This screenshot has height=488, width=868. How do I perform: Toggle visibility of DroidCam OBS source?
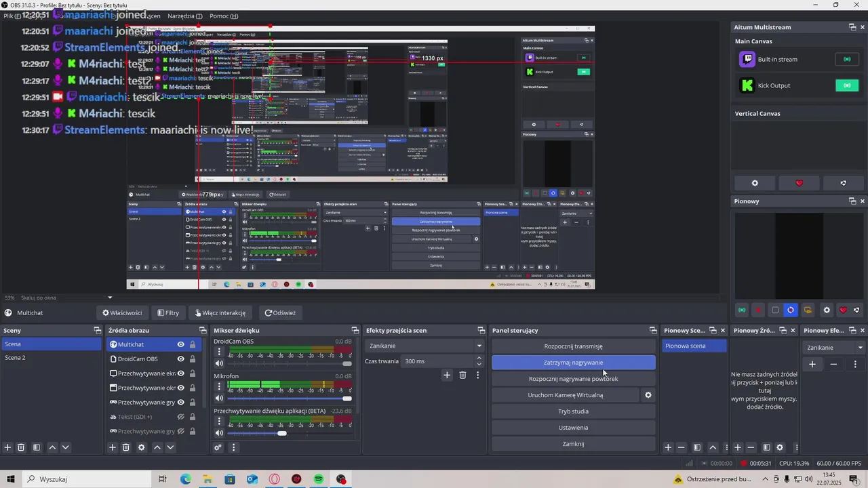(180, 359)
